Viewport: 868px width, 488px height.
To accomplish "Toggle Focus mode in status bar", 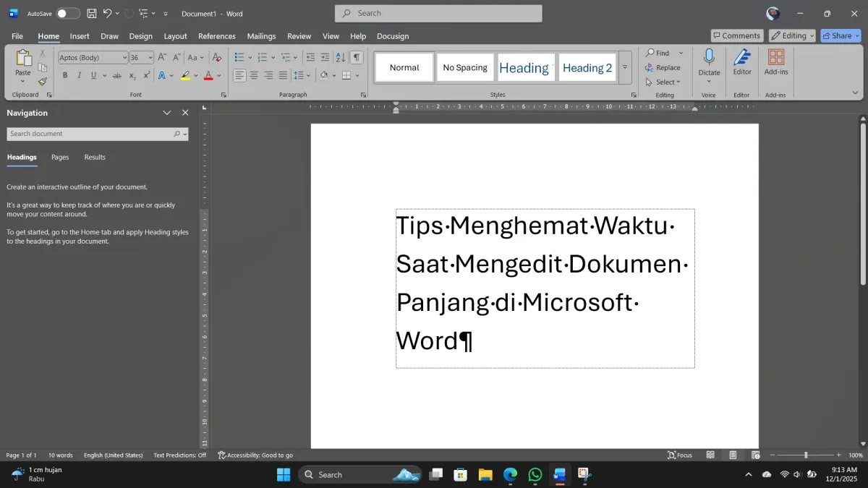I will [680, 455].
